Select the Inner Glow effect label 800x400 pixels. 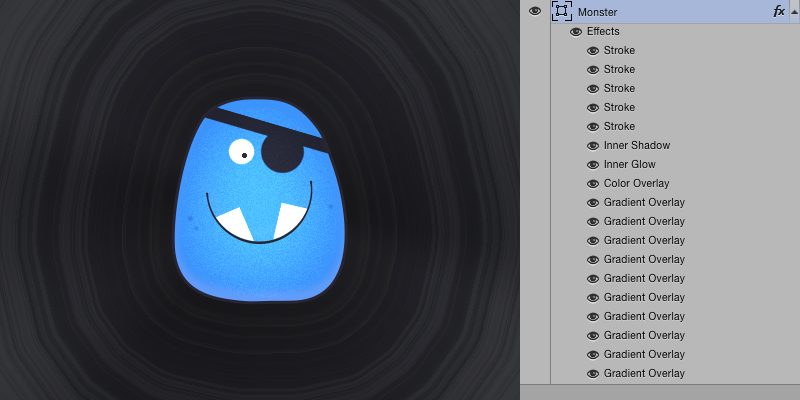click(629, 165)
